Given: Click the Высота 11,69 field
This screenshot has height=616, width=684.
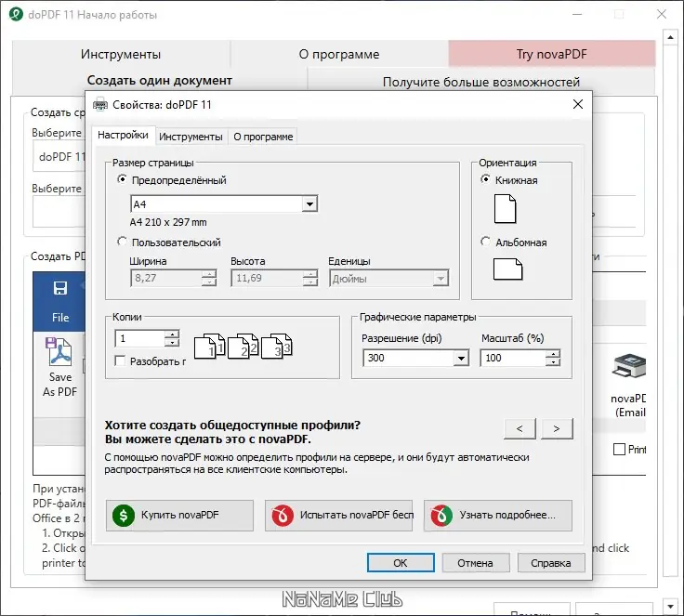Looking at the screenshot, I should pyautogui.click(x=267, y=278).
